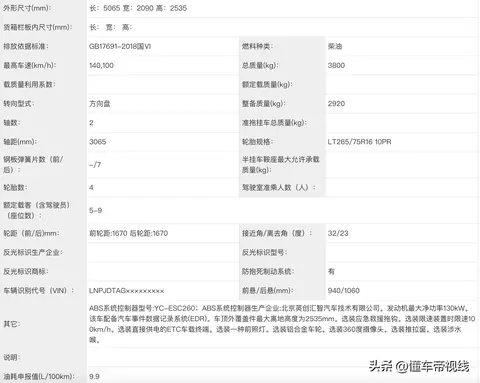This screenshot has height=383, width=480.
Task: Select the 说明 label
Action: point(12,357)
